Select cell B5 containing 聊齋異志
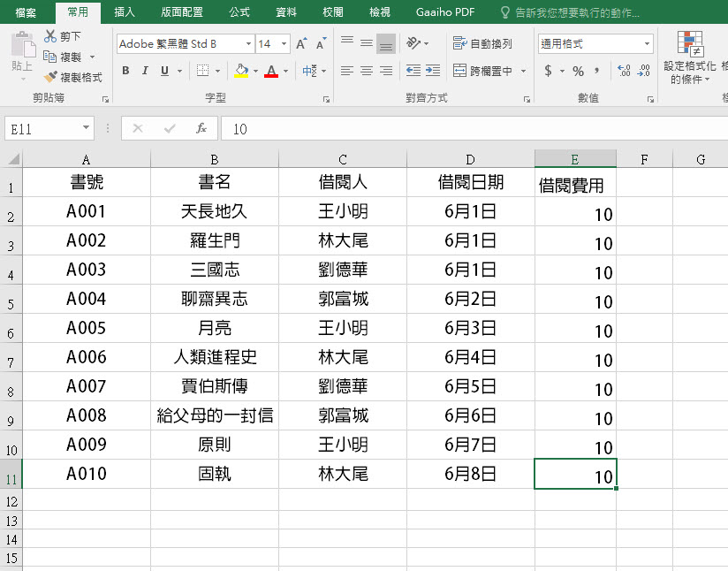Viewport: 728px width, 571px height. click(215, 299)
